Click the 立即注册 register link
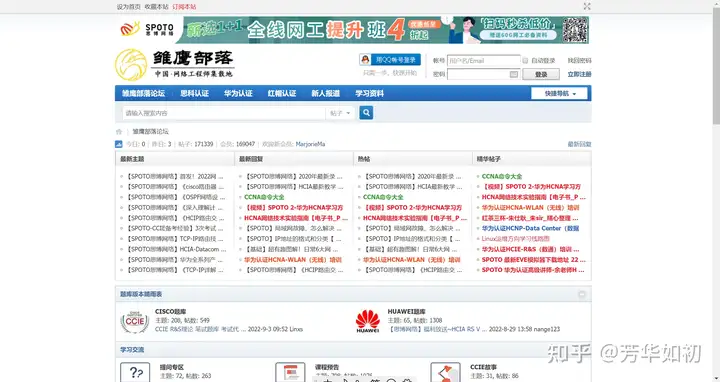The width and height of the screenshot is (720, 382). coord(579,74)
